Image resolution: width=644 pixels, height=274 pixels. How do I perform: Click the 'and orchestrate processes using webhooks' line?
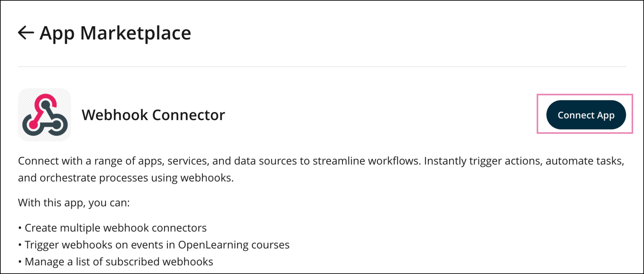tap(126, 177)
